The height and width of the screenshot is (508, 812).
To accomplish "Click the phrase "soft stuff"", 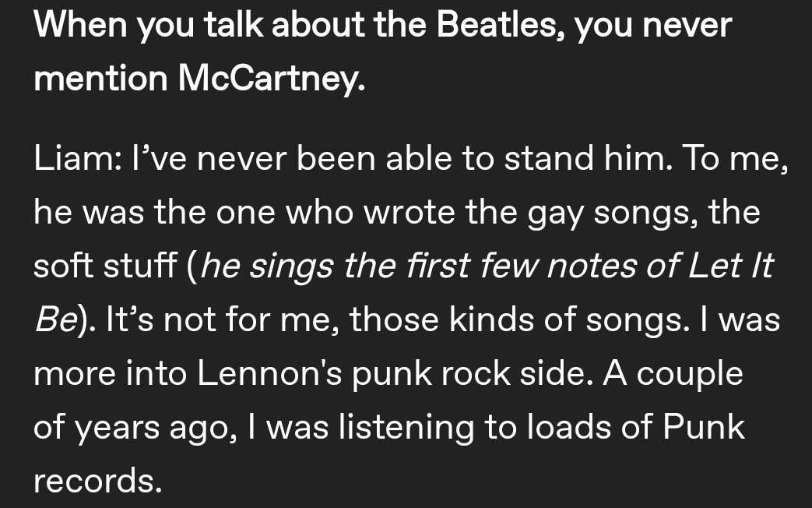I will [x=105, y=266].
